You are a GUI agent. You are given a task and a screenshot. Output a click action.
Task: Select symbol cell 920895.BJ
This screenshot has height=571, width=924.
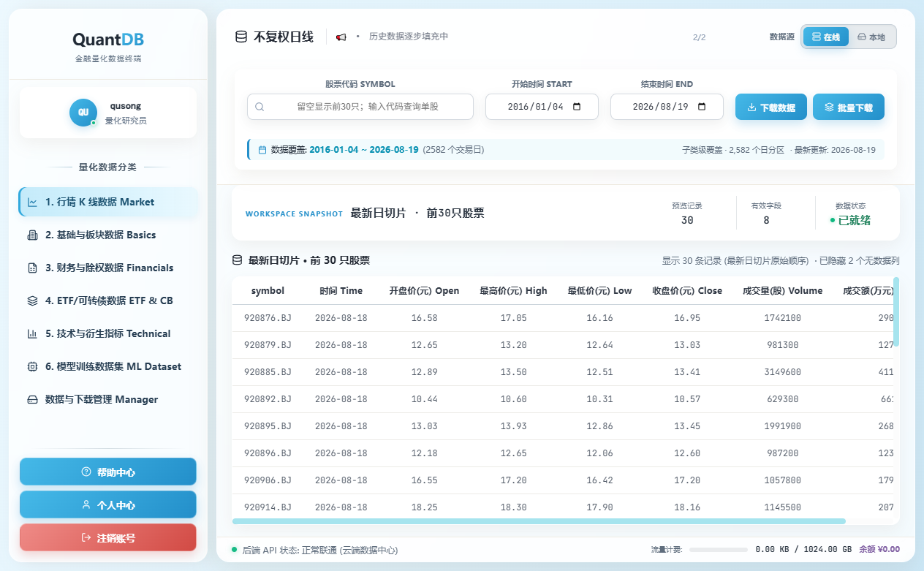[x=268, y=426]
